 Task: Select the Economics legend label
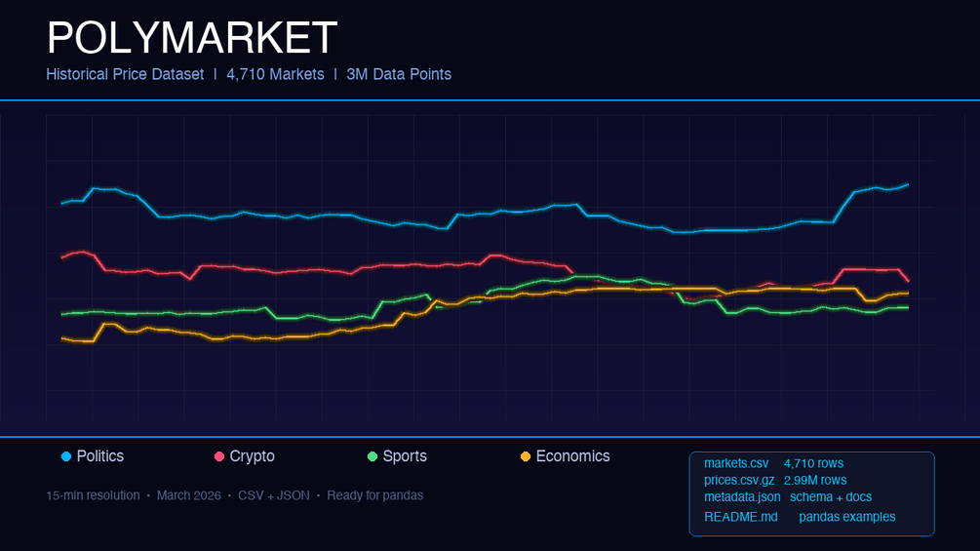572,456
